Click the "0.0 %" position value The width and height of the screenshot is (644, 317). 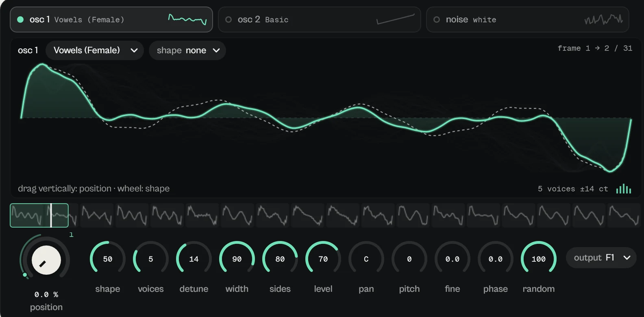tap(46, 295)
